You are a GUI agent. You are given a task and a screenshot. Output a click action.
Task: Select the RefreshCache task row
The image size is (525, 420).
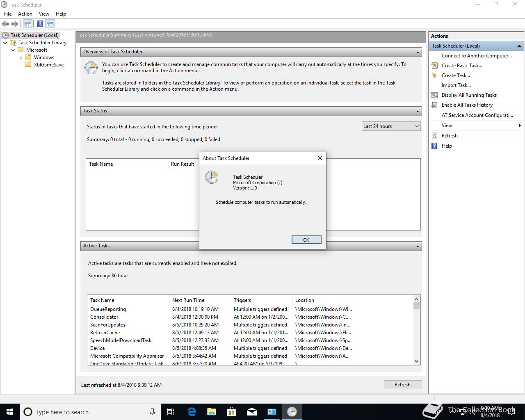pyautogui.click(x=221, y=333)
